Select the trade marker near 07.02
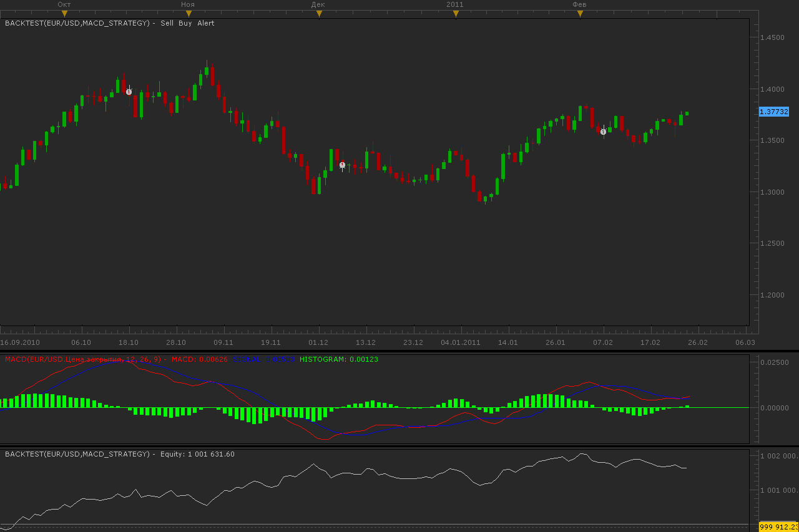799x532 pixels. point(603,132)
